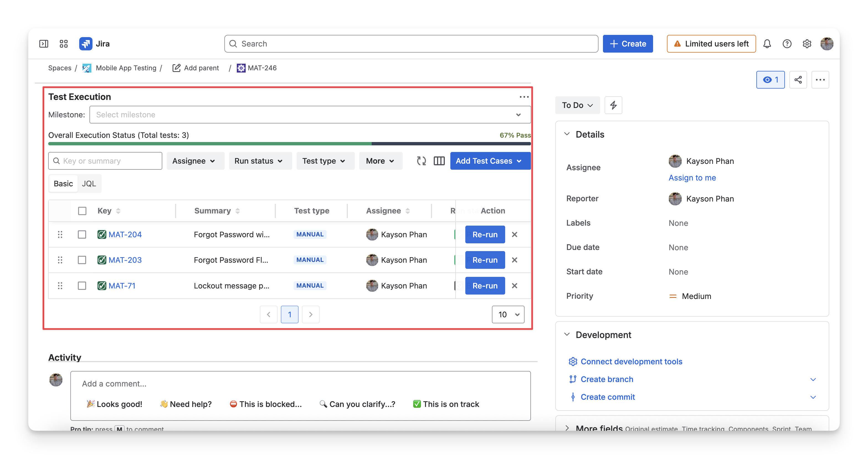The width and height of the screenshot is (868, 459).
Task: Click the Assign to me link
Action: pyautogui.click(x=692, y=178)
